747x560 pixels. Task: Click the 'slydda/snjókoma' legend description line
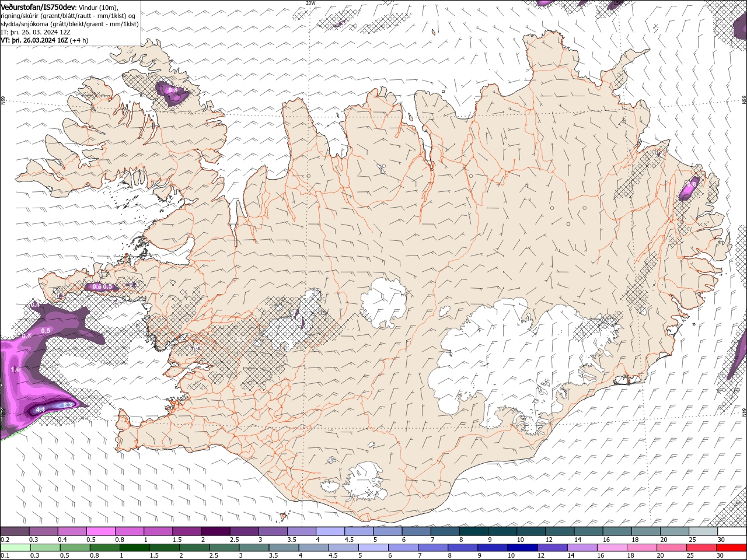[69, 24]
